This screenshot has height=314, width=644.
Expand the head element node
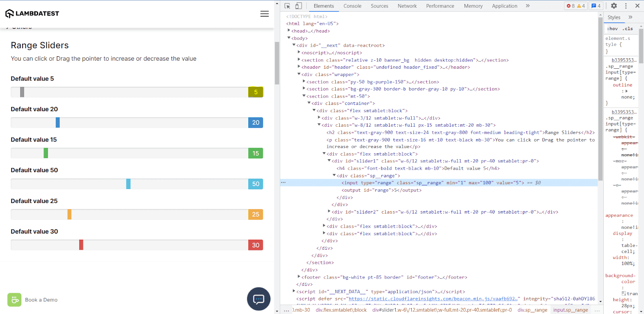(x=289, y=31)
